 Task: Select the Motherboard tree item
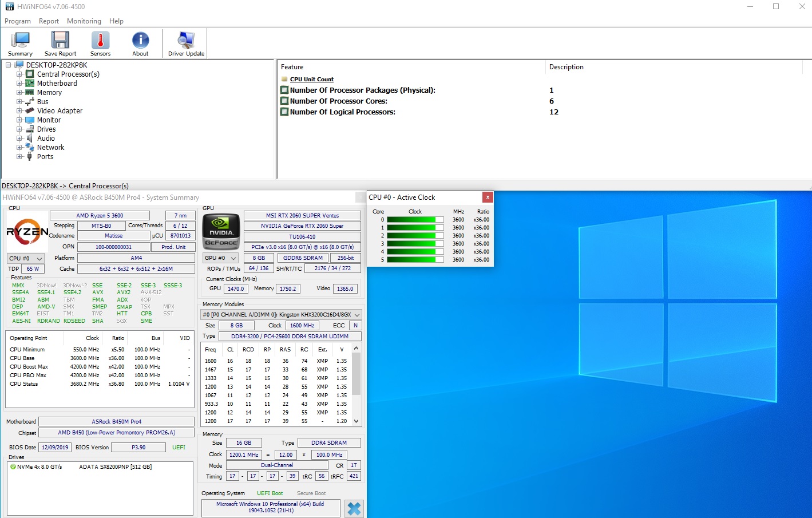point(57,84)
